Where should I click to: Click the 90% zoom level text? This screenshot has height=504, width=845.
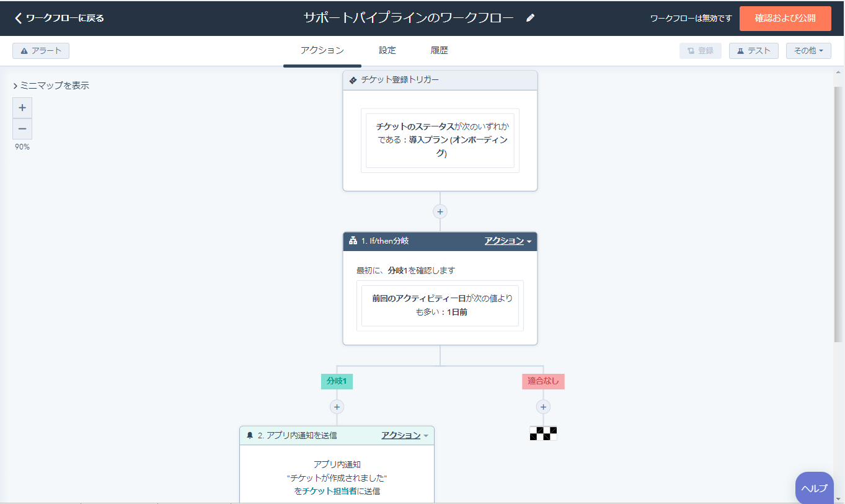pos(22,147)
